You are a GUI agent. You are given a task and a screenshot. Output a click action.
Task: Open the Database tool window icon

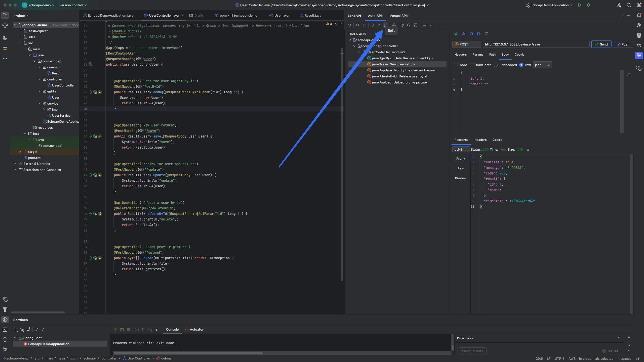point(639,35)
